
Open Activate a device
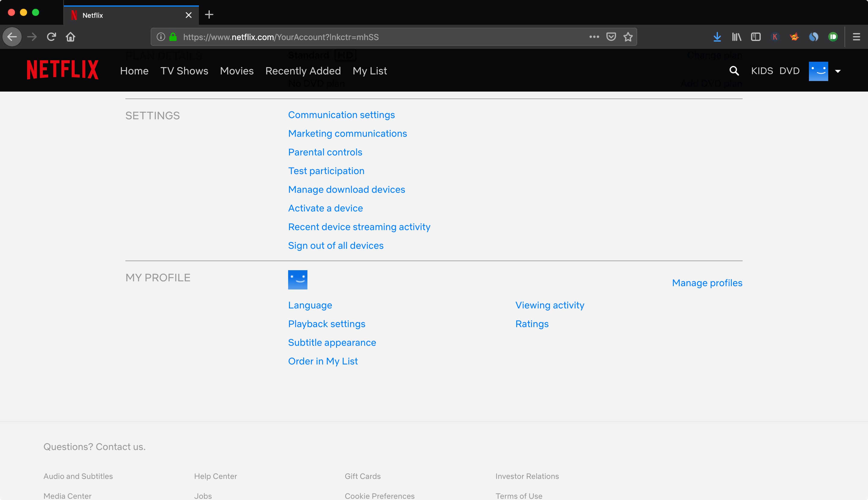tap(325, 208)
